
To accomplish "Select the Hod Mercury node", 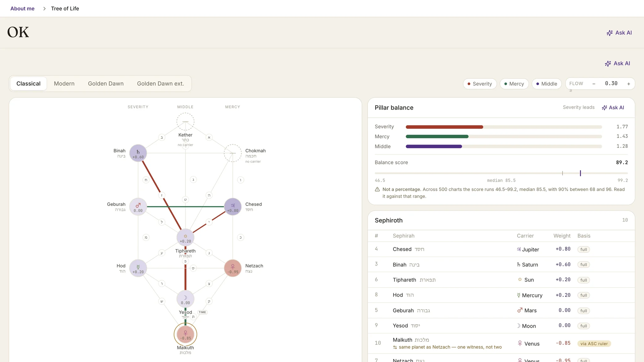I will point(138,268).
